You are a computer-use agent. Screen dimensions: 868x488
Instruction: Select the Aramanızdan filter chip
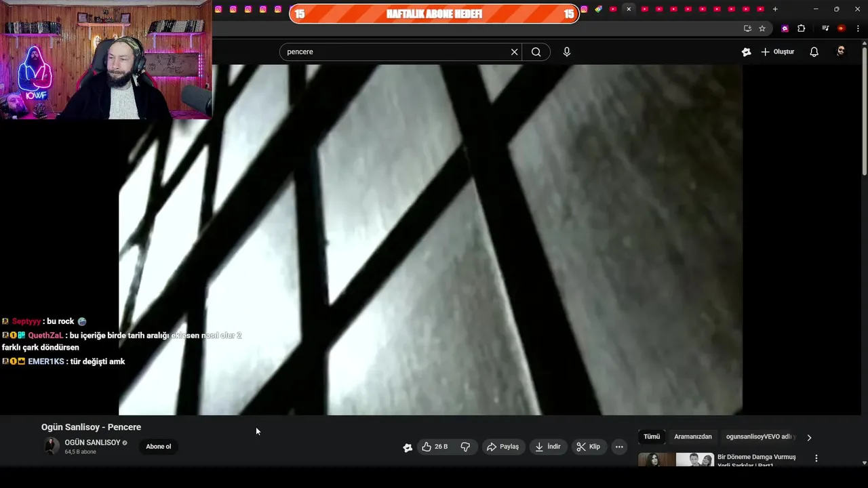[x=693, y=437]
